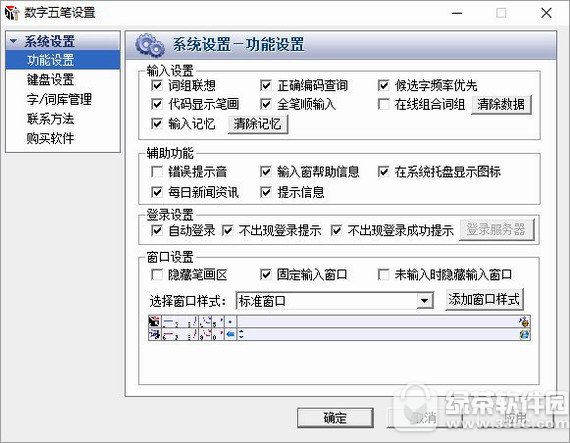Enable 未输入时隐藏输入窗口 checkbox
570x443 pixels.
[384, 274]
